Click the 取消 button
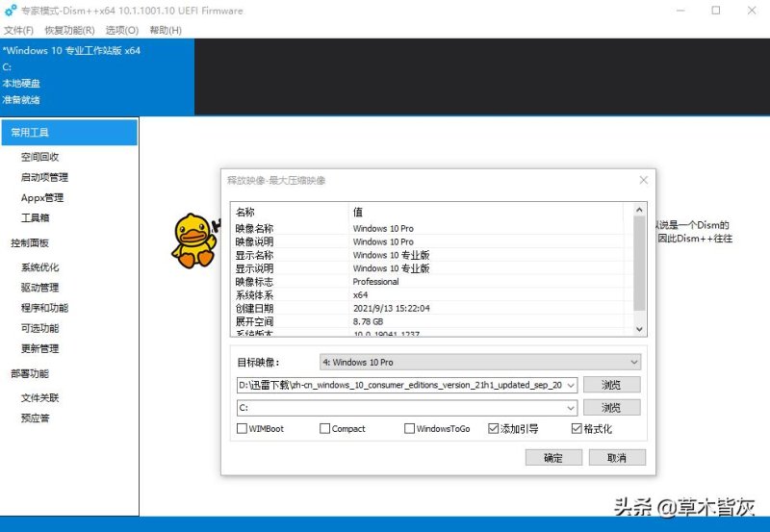Screen dimensions: 770x532 click(617, 458)
